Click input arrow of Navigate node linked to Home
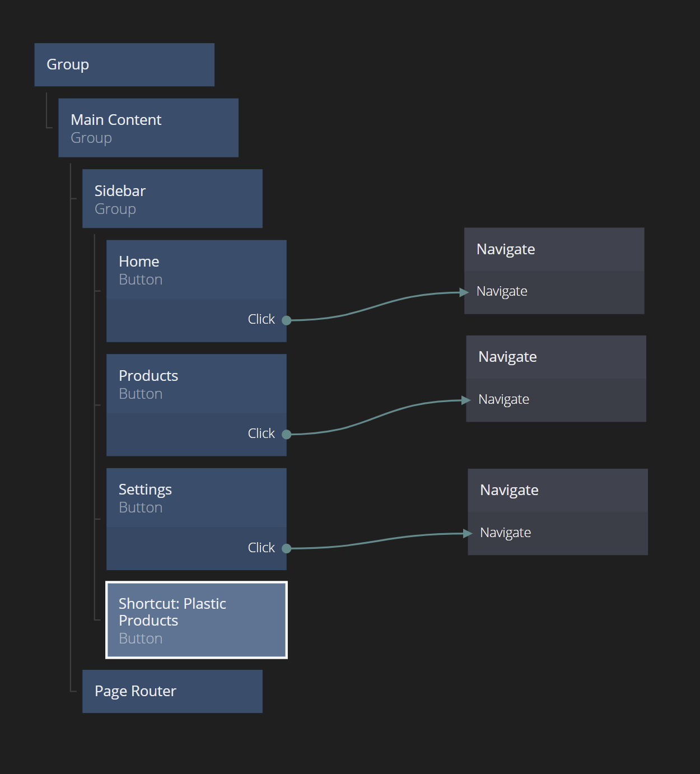This screenshot has width=700, height=774. 464,292
